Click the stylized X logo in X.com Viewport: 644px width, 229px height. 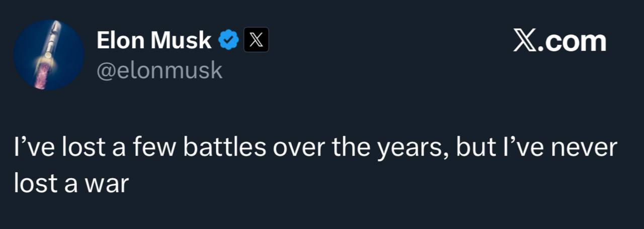tap(526, 41)
